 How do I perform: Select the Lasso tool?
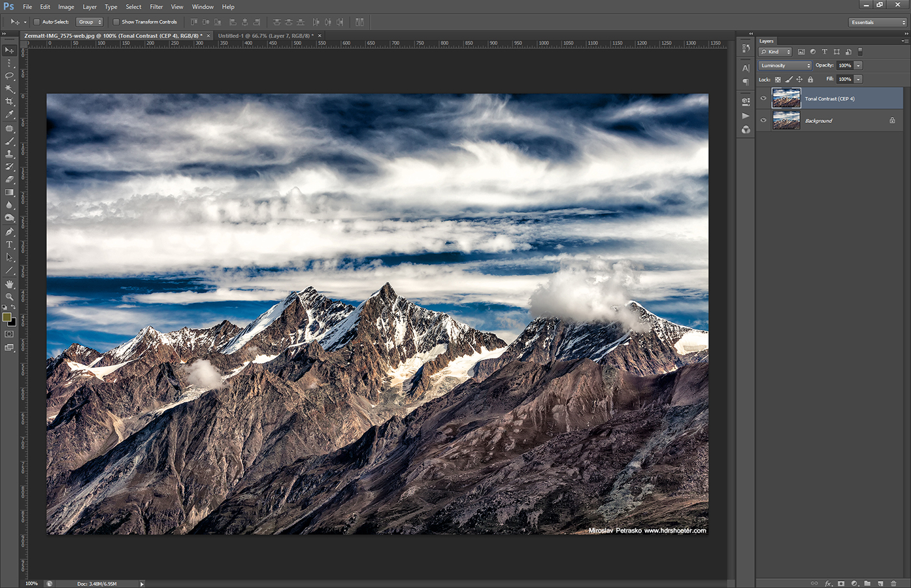click(10, 76)
